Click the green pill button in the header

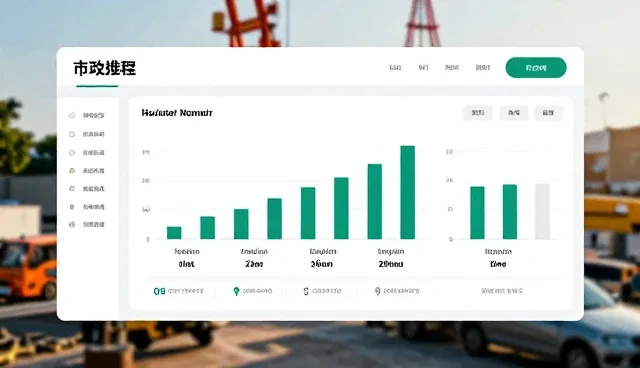(536, 68)
